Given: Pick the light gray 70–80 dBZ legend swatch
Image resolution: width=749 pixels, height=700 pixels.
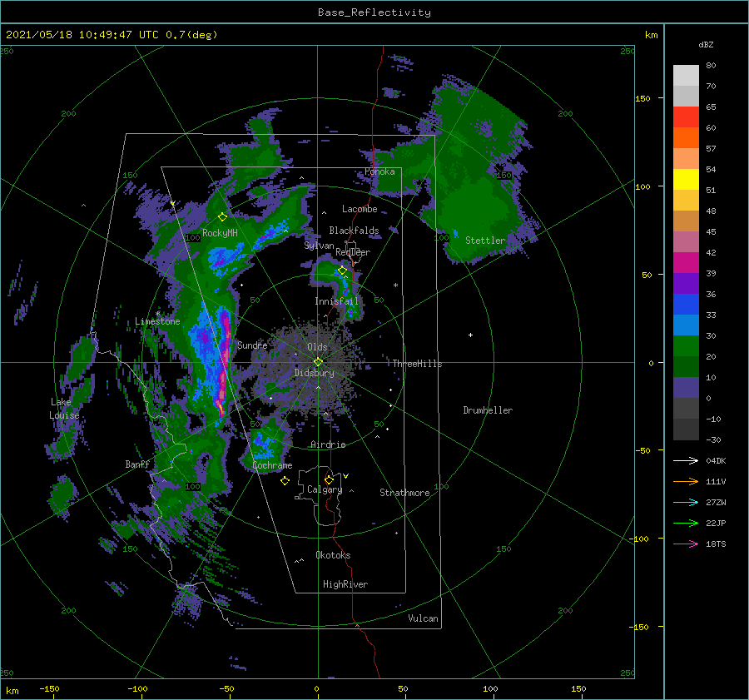Looking at the screenshot, I should point(686,75).
